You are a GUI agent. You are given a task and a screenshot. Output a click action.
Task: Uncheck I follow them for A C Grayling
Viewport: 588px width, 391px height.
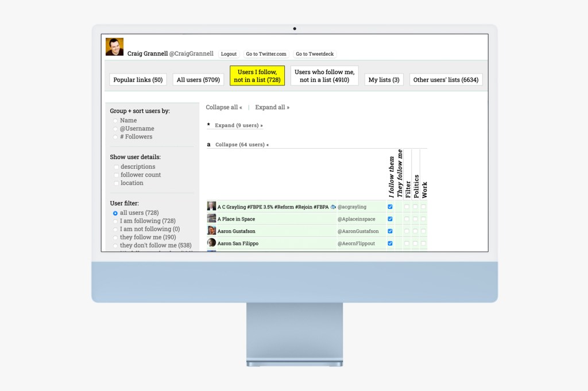[x=390, y=207]
